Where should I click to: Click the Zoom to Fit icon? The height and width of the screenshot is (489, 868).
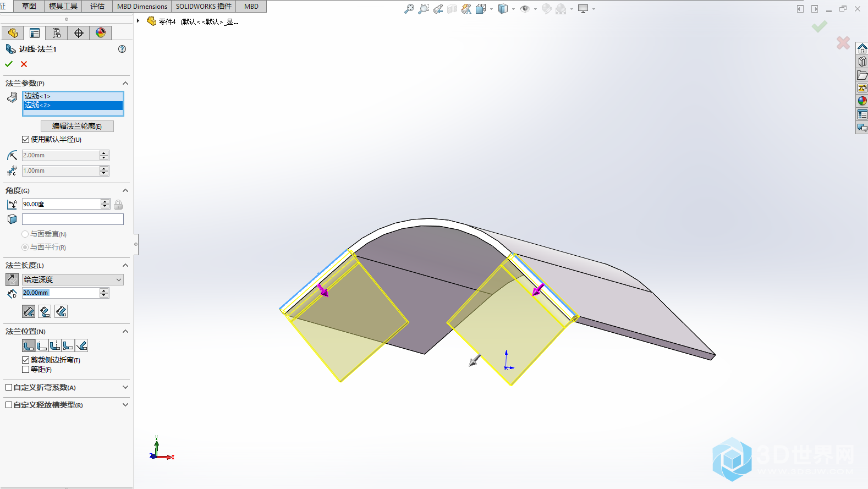click(409, 9)
